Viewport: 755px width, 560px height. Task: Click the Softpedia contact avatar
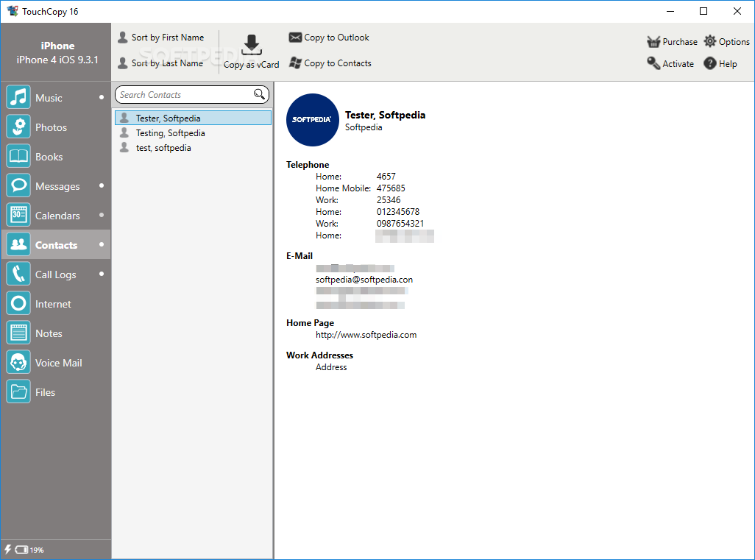(313, 119)
